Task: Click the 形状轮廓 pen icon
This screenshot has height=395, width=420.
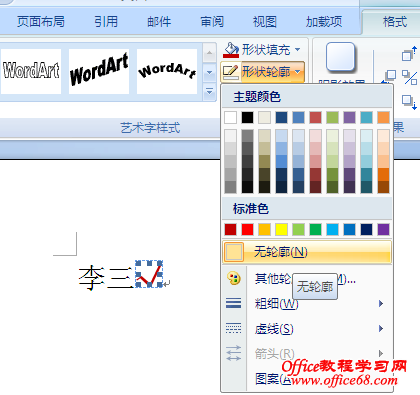Action: [231, 72]
